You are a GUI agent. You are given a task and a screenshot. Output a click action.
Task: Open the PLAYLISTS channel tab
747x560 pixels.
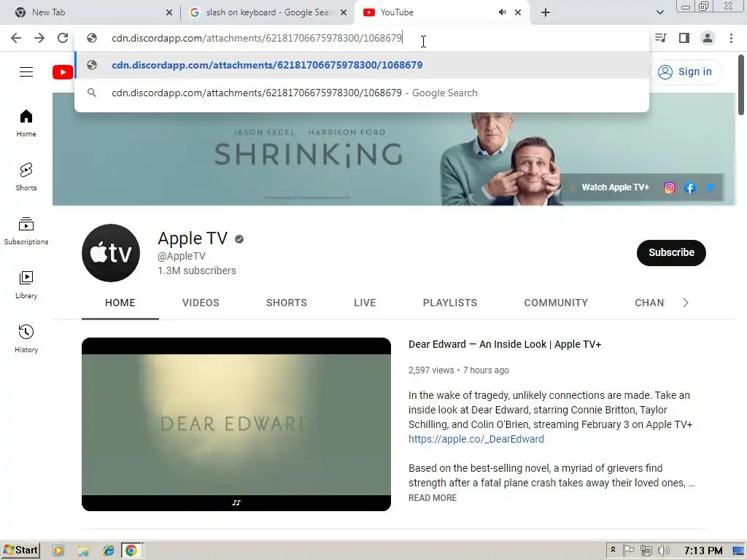tap(450, 303)
